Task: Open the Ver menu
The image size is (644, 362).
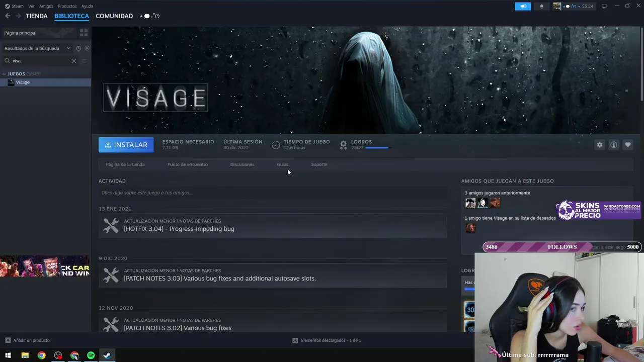Action: [31, 6]
